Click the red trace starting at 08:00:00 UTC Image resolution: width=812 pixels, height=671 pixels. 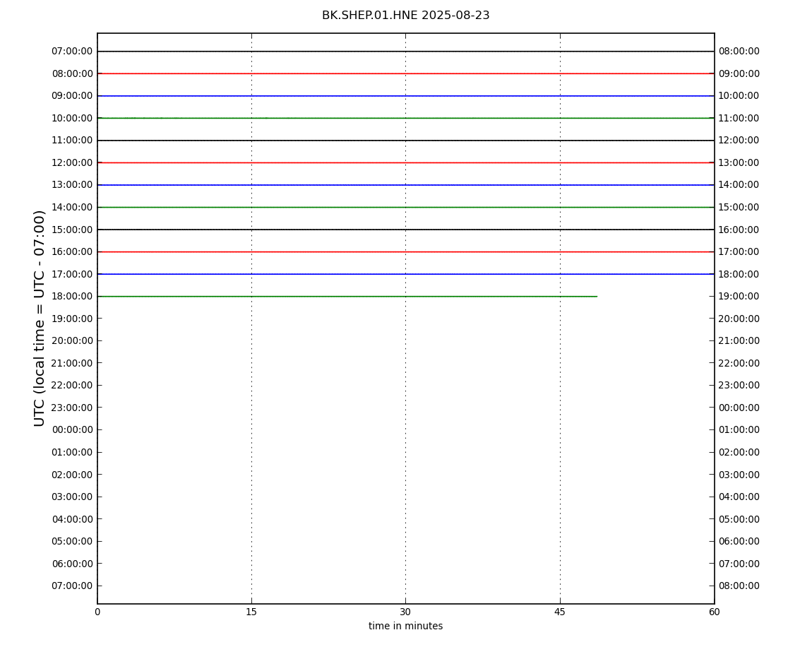(x=405, y=73)
